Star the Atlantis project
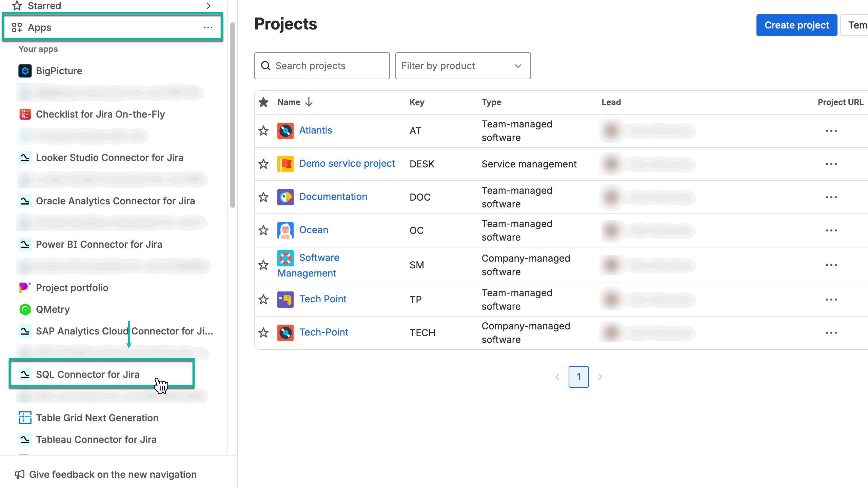Viewport: 868px width, 488px height. [263, 130]
